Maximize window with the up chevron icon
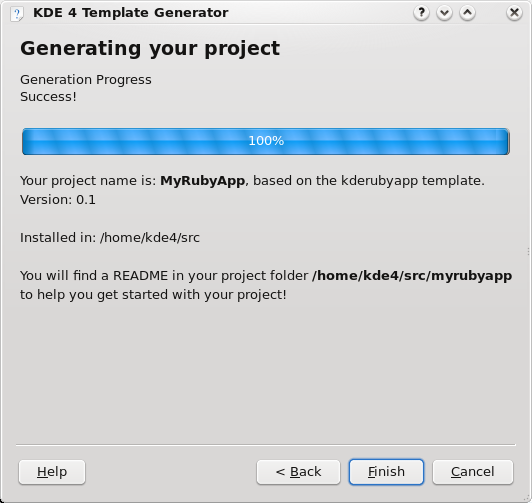This screenshot has height=503, width=532. pyautogui.click(x=468, y=13)
